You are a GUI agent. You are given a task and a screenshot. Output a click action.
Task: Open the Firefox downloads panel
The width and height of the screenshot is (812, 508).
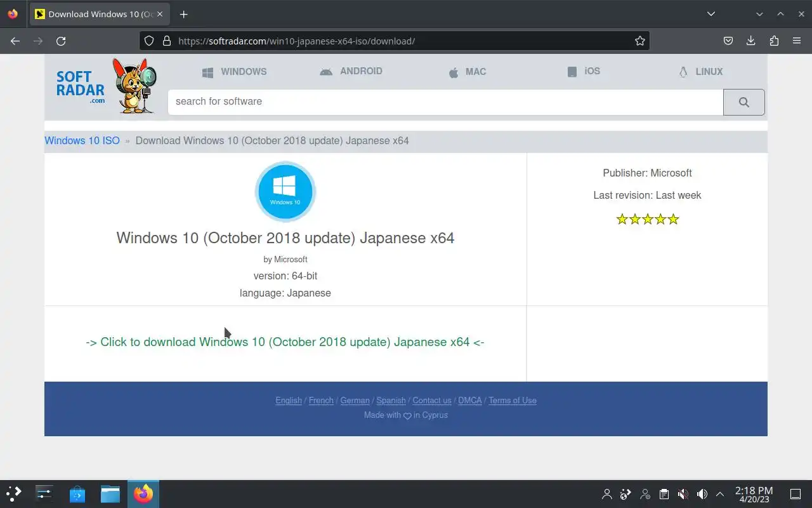[x=751, y=41]
